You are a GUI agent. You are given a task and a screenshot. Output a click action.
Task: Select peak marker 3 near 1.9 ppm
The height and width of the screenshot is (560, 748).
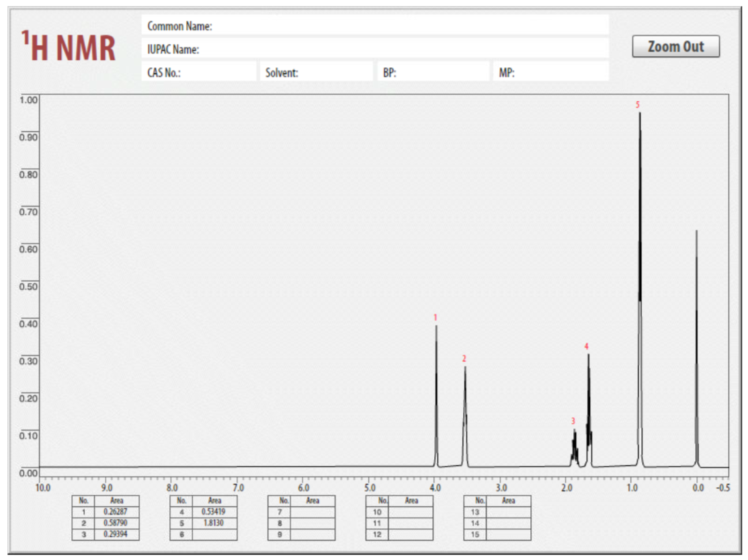pyautogui.click(x=573, y=422)
